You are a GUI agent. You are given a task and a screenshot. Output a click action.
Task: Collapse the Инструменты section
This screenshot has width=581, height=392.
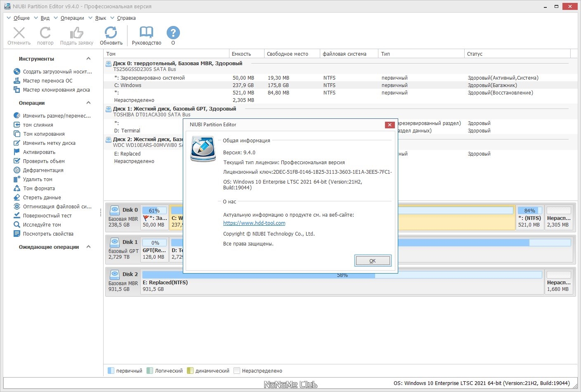(88, 59)
